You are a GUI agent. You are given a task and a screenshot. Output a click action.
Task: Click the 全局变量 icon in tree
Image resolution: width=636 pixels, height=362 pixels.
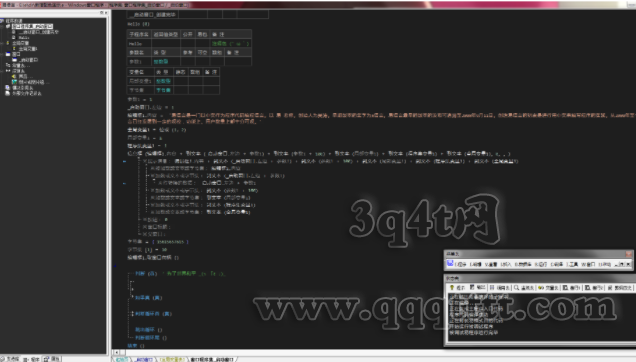click(8, 43)
